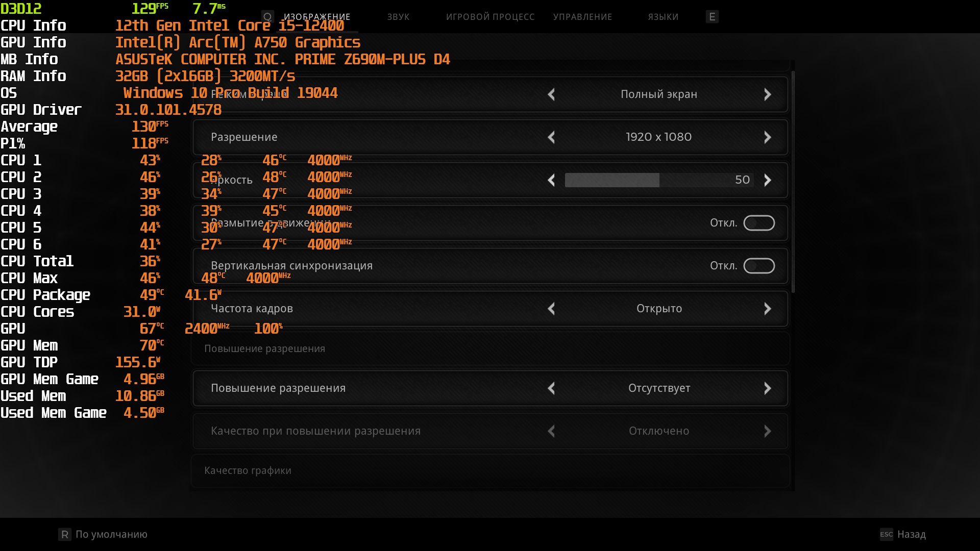980x551 pixels.
Task: Click left arrow of Частота кадров
Action: tap(551, 309)
